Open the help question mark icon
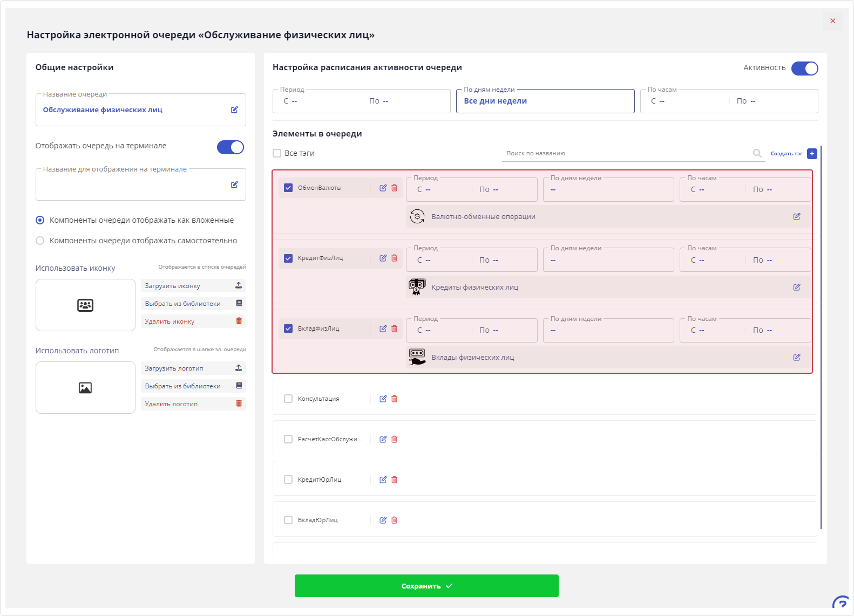This screenshot has height=616, width=854. (841, 604)
